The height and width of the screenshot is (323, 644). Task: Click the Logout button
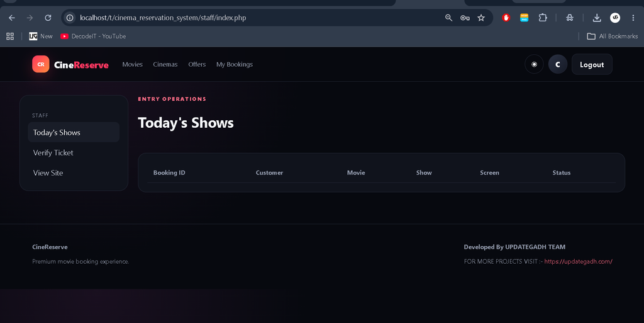coord(592,64)
